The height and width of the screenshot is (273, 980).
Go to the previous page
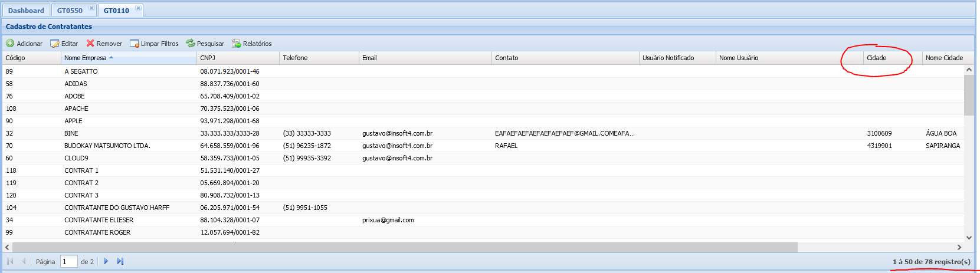pos(24,261)
